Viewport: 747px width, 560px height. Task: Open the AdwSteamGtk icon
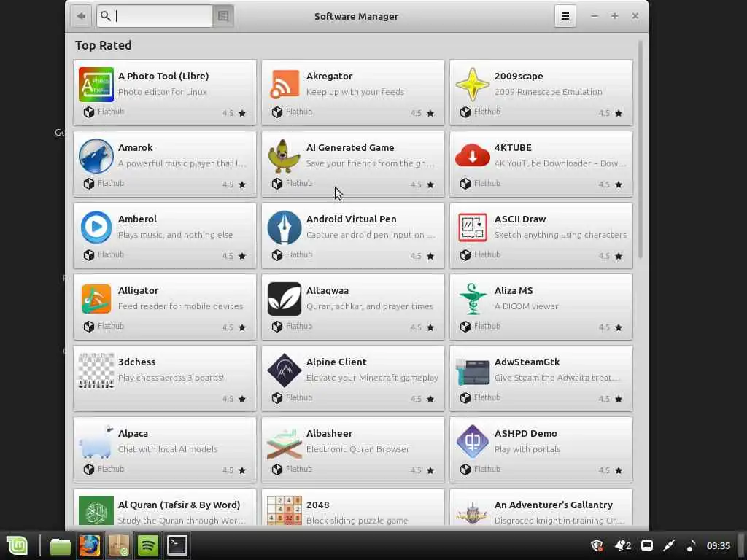[472, 371]
